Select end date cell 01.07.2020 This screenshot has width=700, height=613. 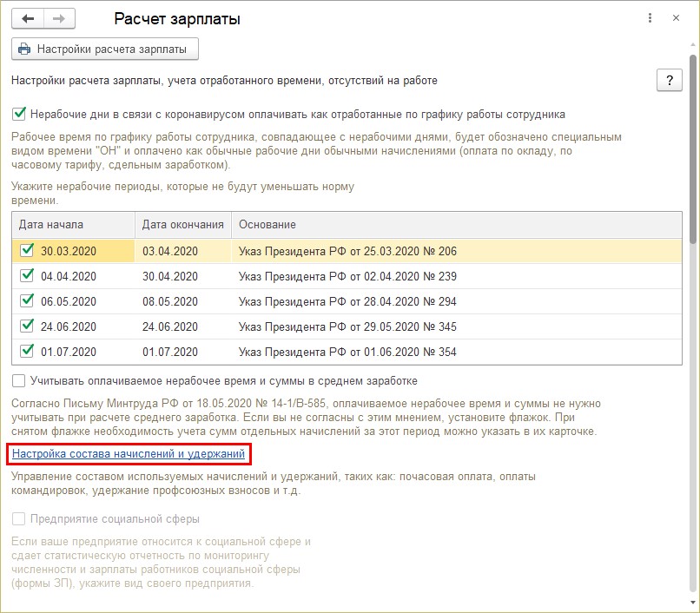183,352
